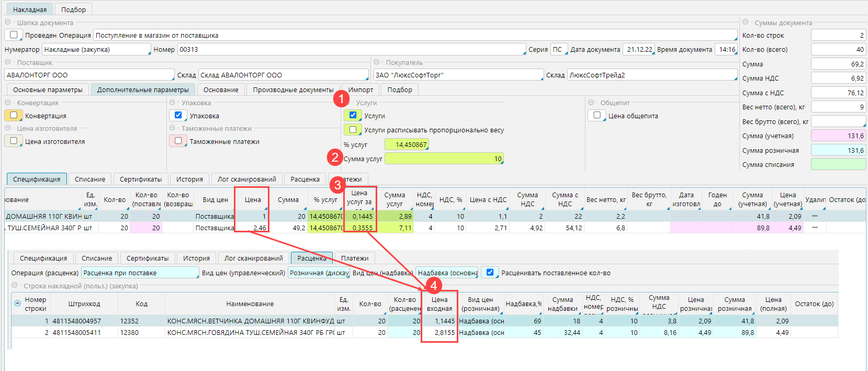868x371 pixels.
Task: Collapse the Шапка документа group icon
Action: coord(8,23)
